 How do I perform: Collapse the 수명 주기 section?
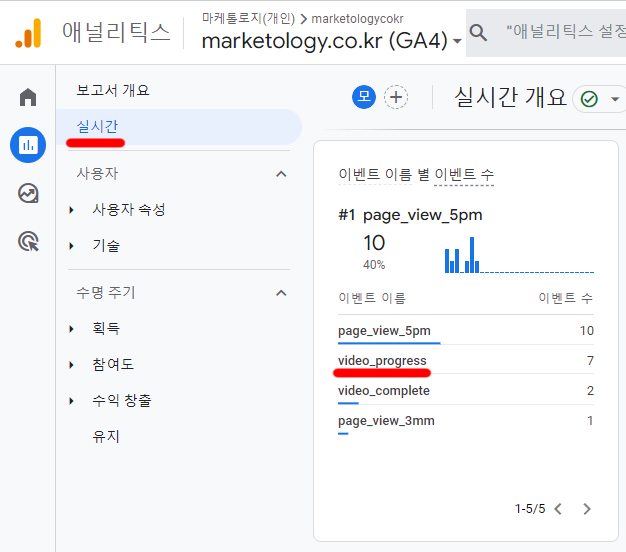[281, 293]
